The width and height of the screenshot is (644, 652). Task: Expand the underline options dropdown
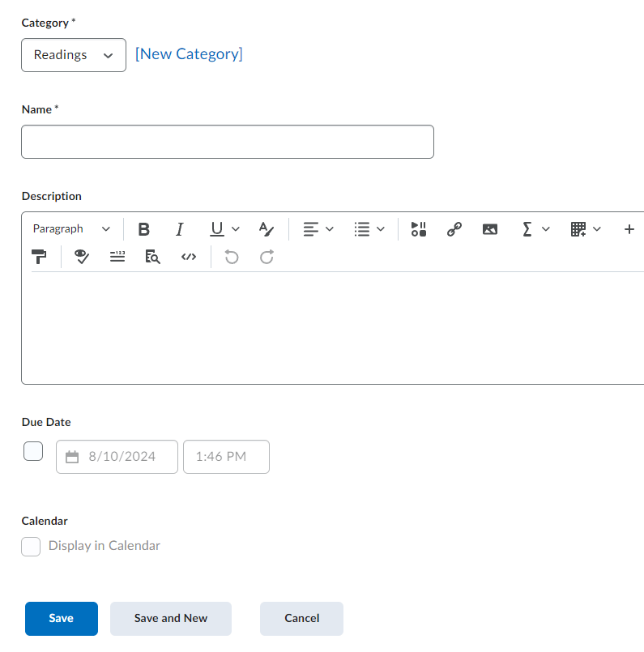click(235, 228)
